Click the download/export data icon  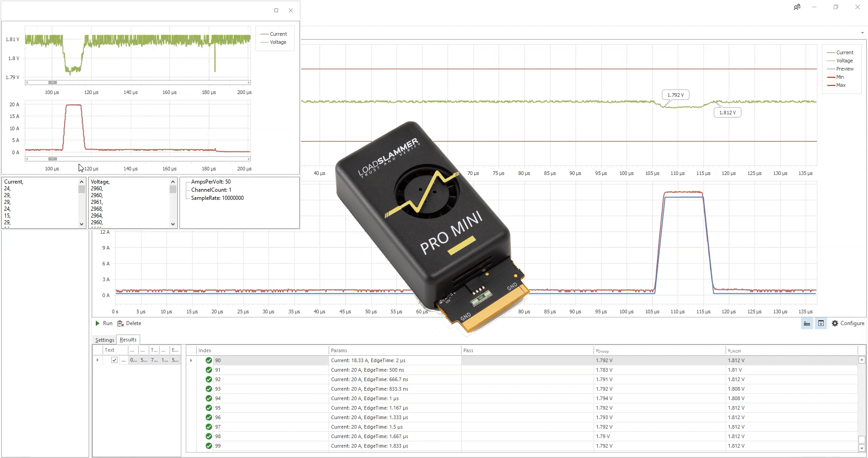tap(821, 323)
